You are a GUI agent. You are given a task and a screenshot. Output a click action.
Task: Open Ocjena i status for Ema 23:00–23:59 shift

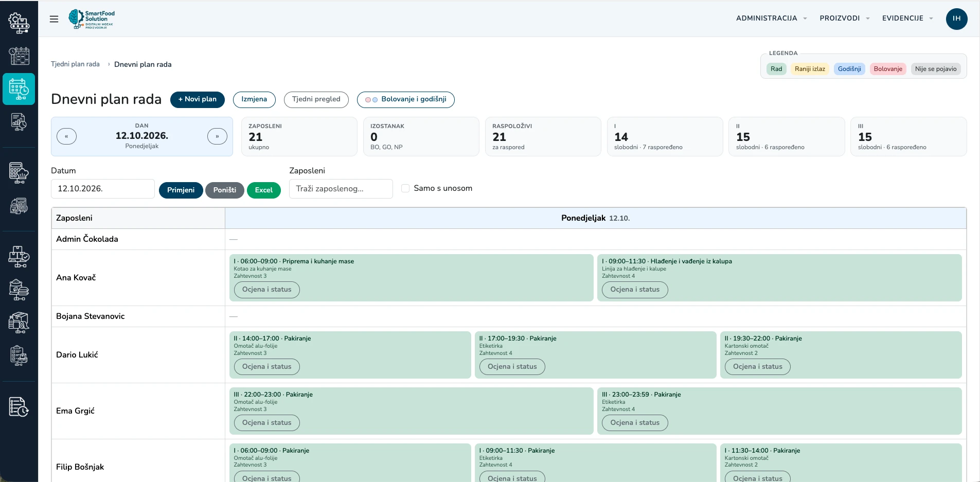[x=635, y=423]
